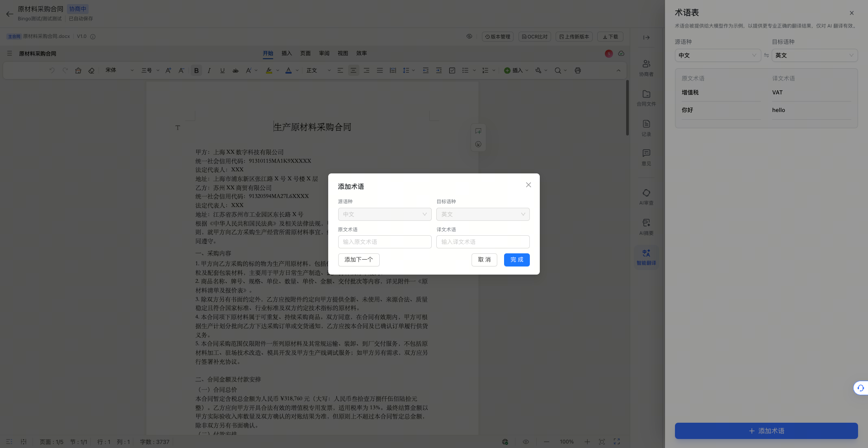868x448 pixels.
Task: Toggle strikethrough formatting button
Action: [x=236, y=70]
